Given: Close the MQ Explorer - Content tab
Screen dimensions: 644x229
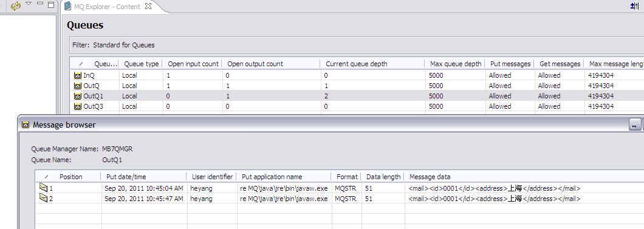Looking at the screenshot, I should (x=148, y=6).
